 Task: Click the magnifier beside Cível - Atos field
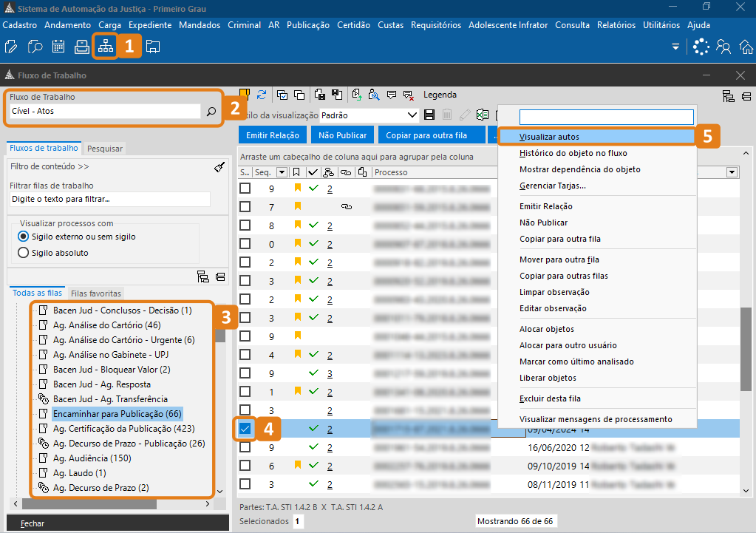pos(211,112)
